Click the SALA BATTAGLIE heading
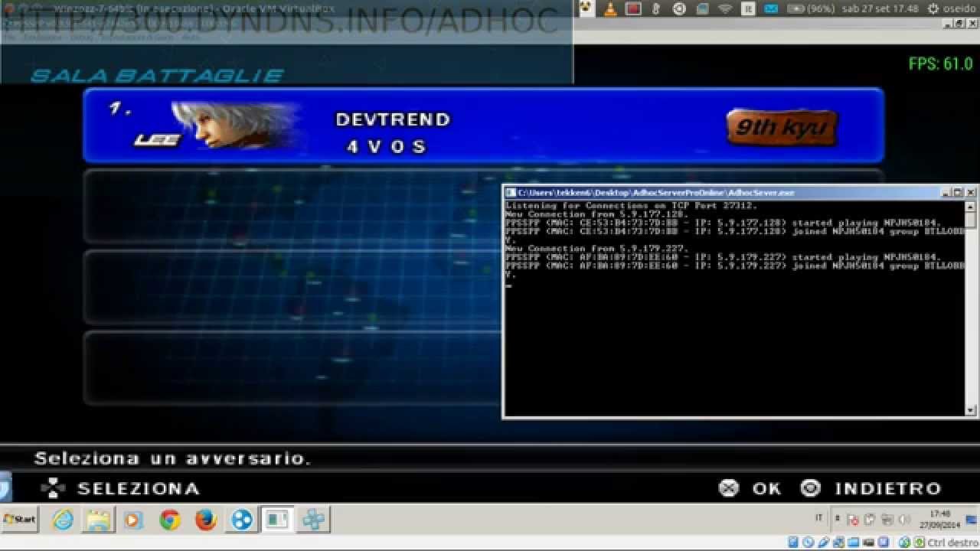 click(x=157, y=75)
